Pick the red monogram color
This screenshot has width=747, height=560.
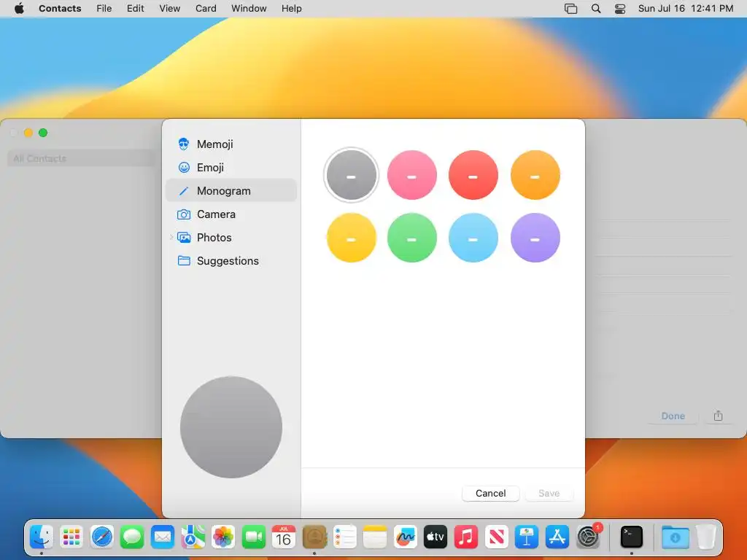coord(473,175)
